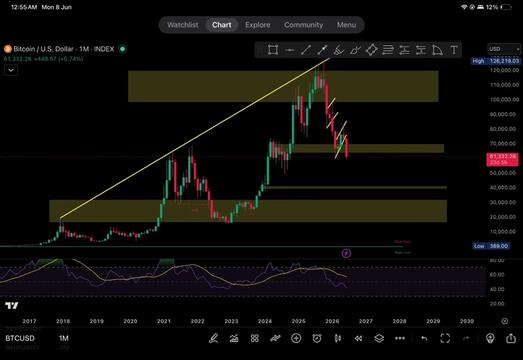Viewport: 523px width, 360px height.
Task: Open the 1M timeframe selector
Action: pyautogui.click(x=64, y=338)
